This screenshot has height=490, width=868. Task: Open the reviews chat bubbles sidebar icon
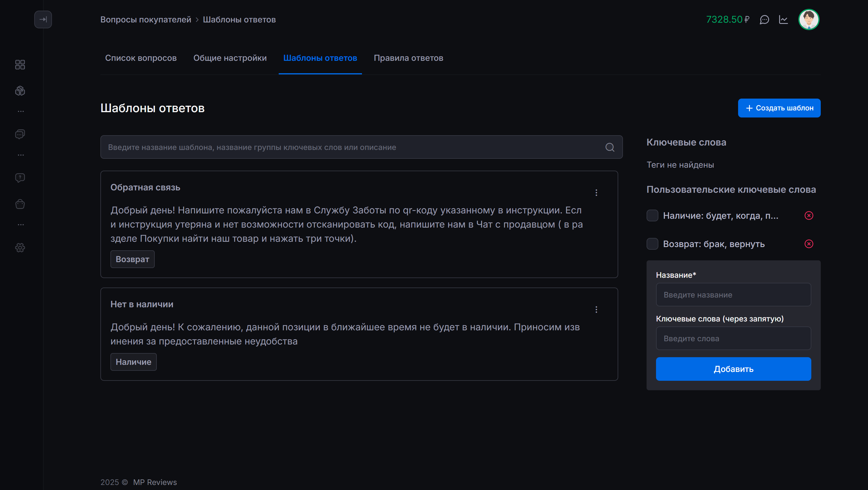pyautogui.click(x=20, y=134)
